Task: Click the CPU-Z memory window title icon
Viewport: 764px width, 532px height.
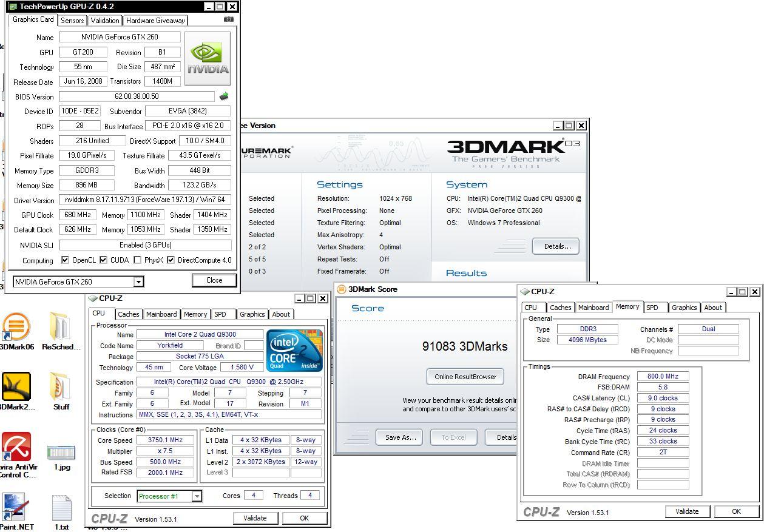Action: pyautogui.click(x=525, y=292)
